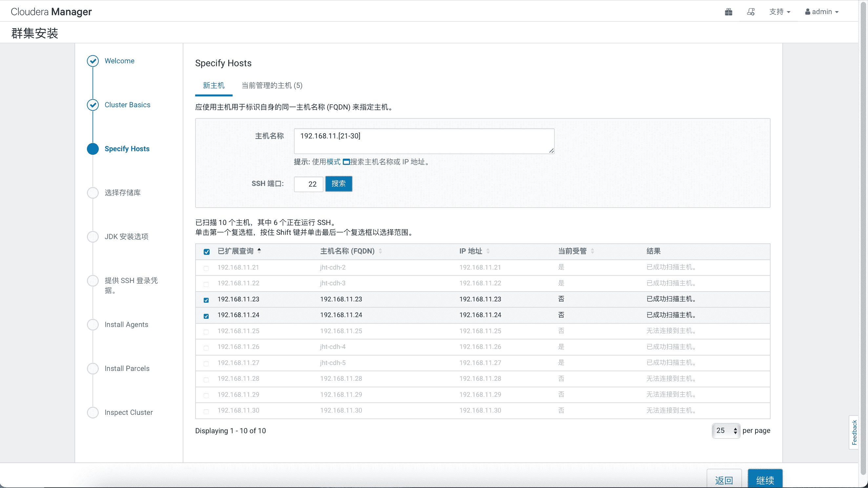This screenshot has height=488, width=868.
Task: Click the Specify Hosts step label
Action: tap(127, 149)
